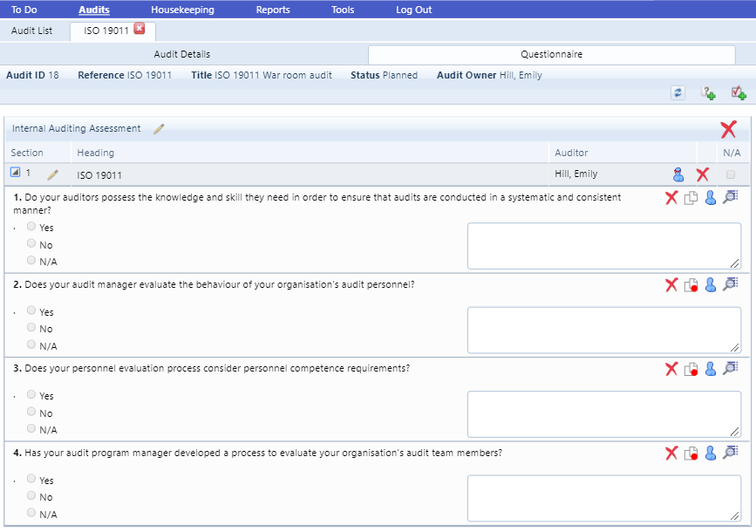Select Yes for question 3

[x=31, y=394]
